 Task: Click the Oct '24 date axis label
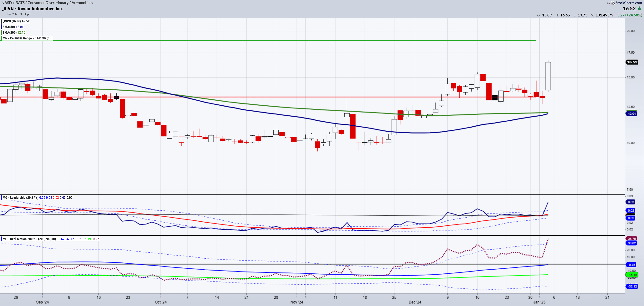[x=161, y=302]
